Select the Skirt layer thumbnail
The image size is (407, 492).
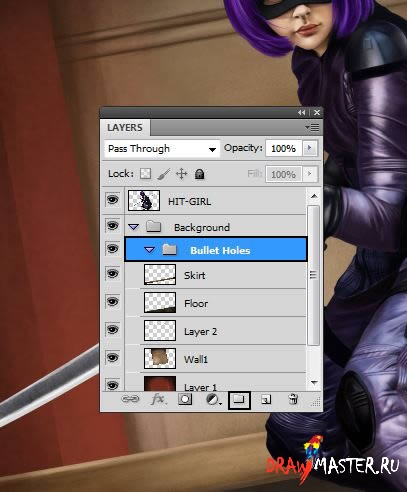tap(160, 274)
